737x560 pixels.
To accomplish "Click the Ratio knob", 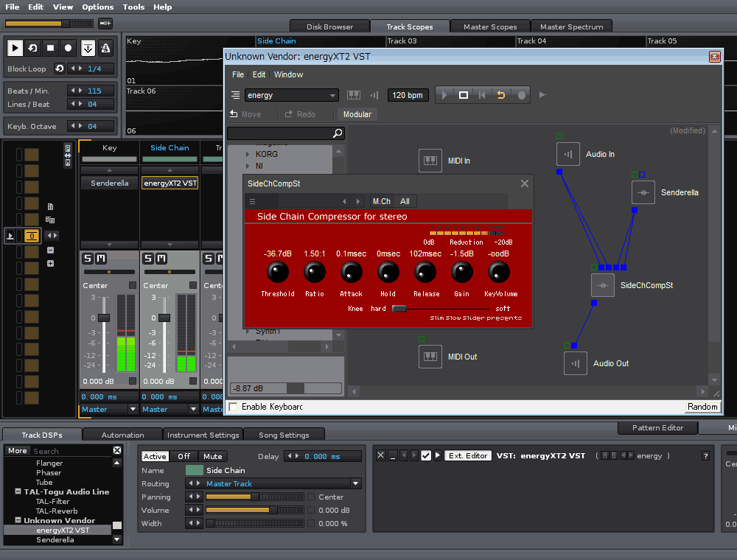I will tap(315, 272).
